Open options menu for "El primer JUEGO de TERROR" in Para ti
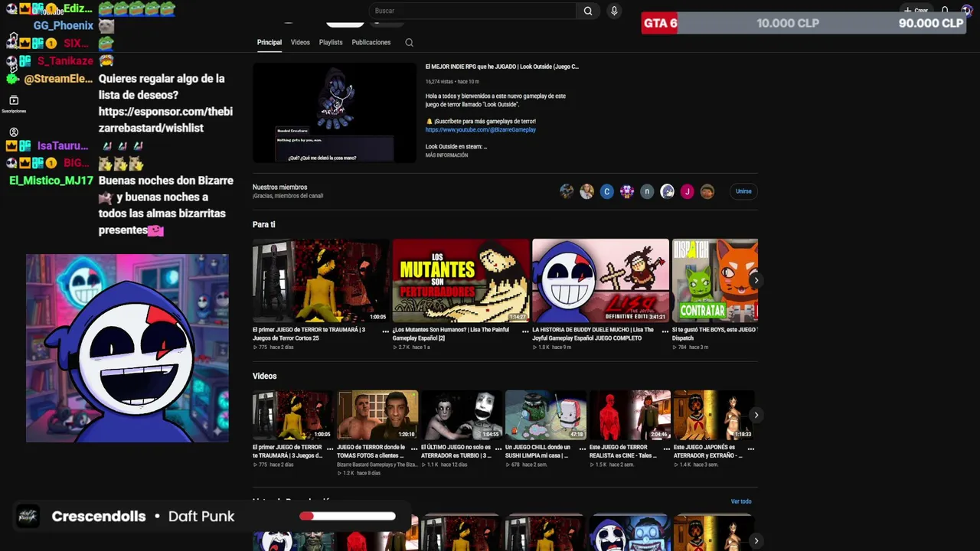This screenshot has width=980, height=551. coord(385,331)
